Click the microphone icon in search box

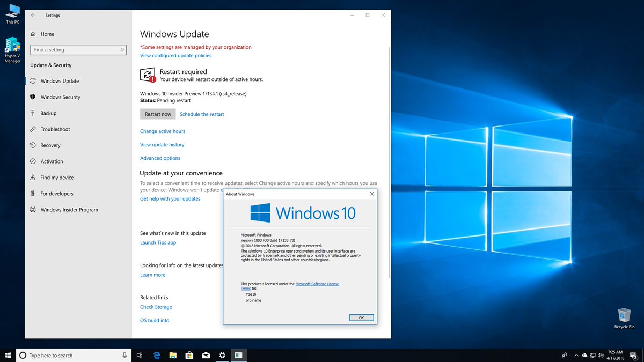125,355
